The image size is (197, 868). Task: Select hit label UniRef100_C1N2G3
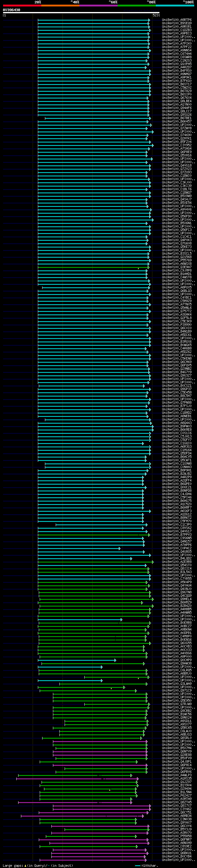point(177,60)
